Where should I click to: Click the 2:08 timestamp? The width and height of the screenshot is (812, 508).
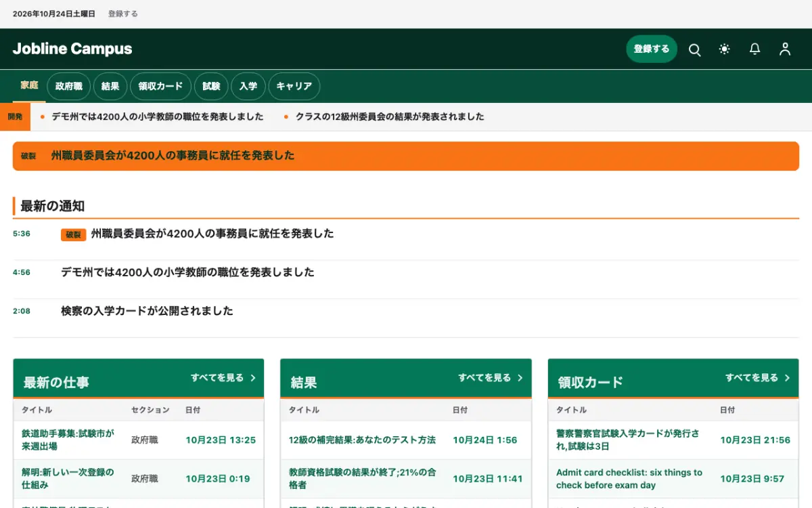[22, 311]
